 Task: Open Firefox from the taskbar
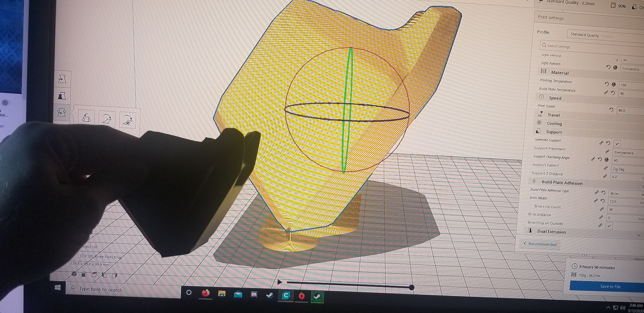coord(206,293)
